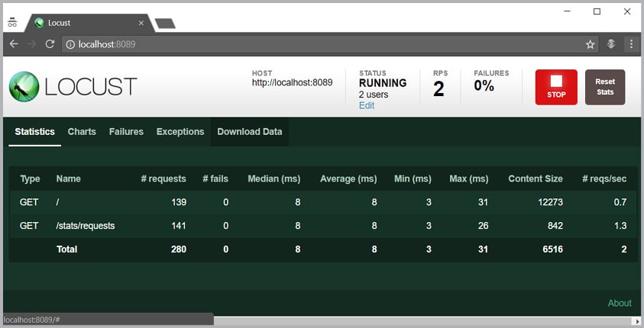Click the Reset Stats button

click(x=604, y=86)
